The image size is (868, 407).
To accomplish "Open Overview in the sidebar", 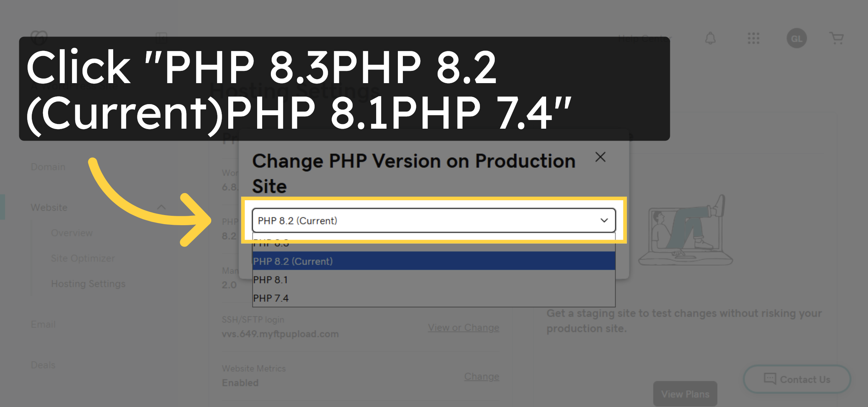I will (x=71, y=233).
